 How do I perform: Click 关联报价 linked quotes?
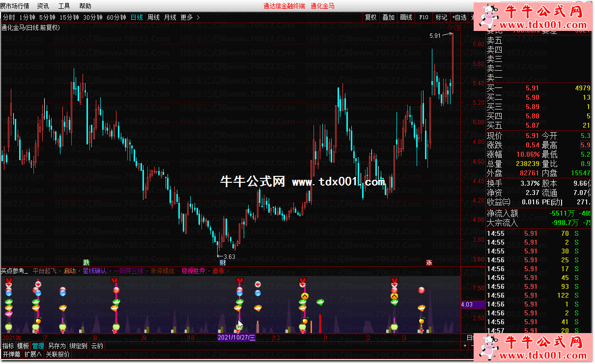click(x=57, y=354)
